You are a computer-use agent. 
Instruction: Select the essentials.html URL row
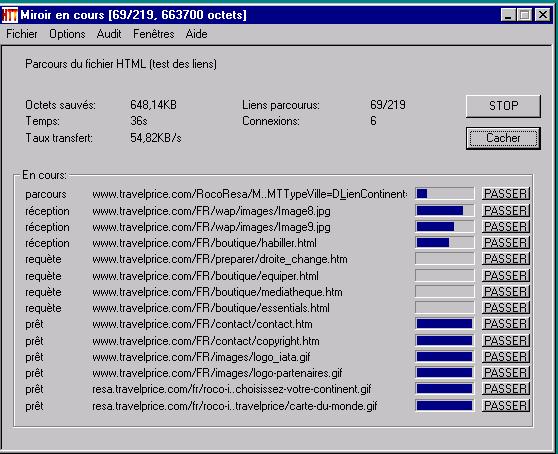211,308
